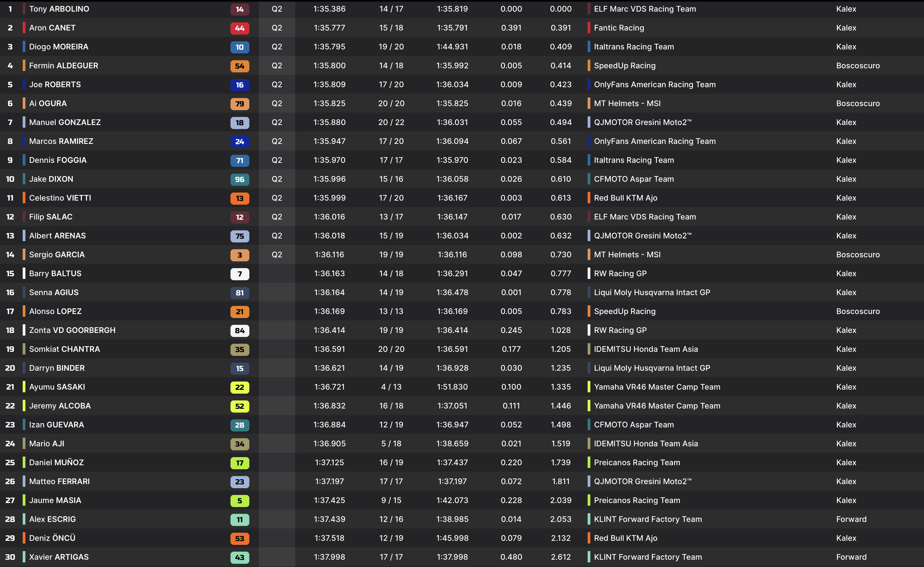
Task: Click the Fantic Racing team name
Action: 619,28
